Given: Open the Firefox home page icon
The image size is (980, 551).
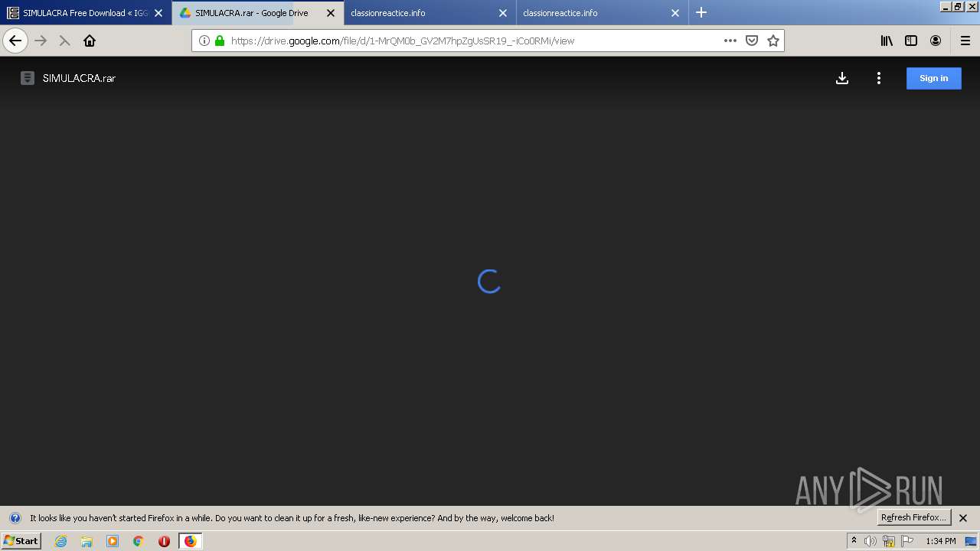Looking at the screenshot, I should click(90, 41).
